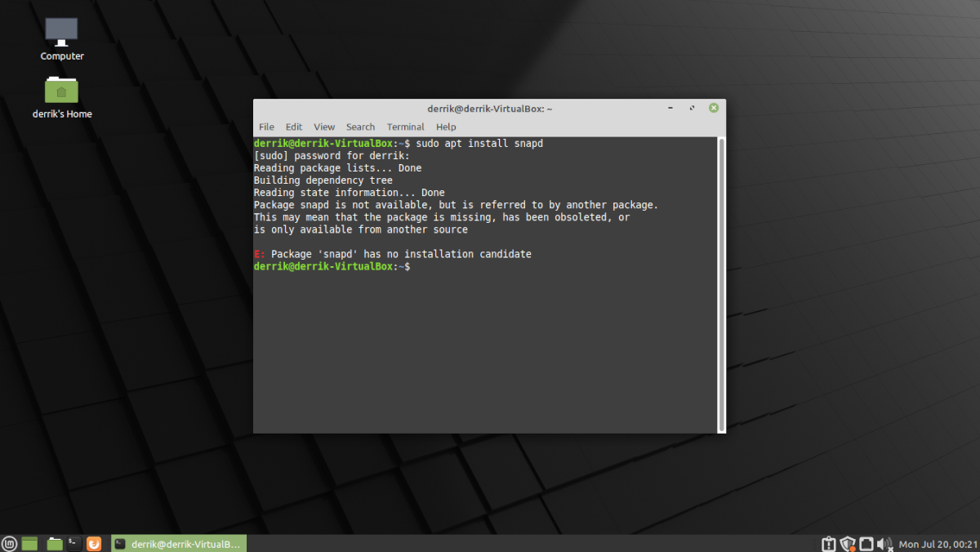Image resolution: width=980 pixels, height=552 pixels.
Task: Click the 'Package snapd is not available' line
Action: (456, 205)
